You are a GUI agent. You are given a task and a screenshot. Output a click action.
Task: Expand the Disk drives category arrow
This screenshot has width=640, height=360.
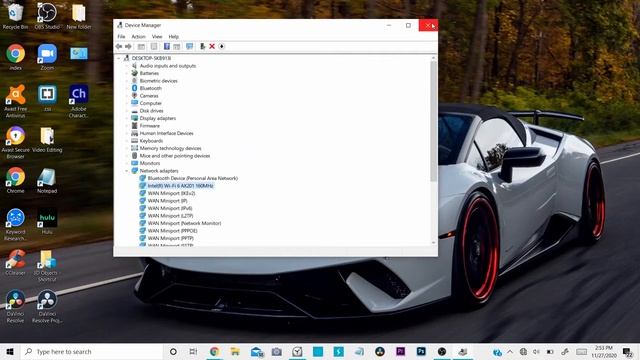(x=127, y=111)
